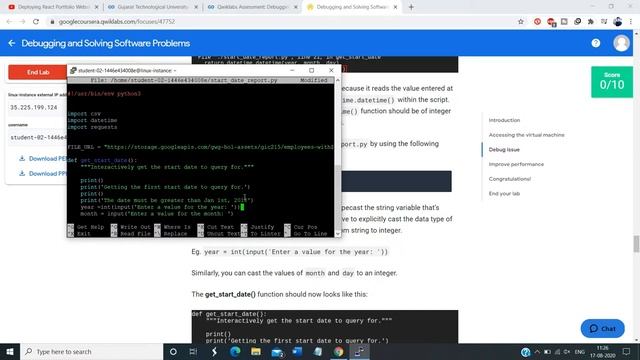Click the download icon beside Download PPK
Viewport: 640px width, 360px height.
click(22, 173)
